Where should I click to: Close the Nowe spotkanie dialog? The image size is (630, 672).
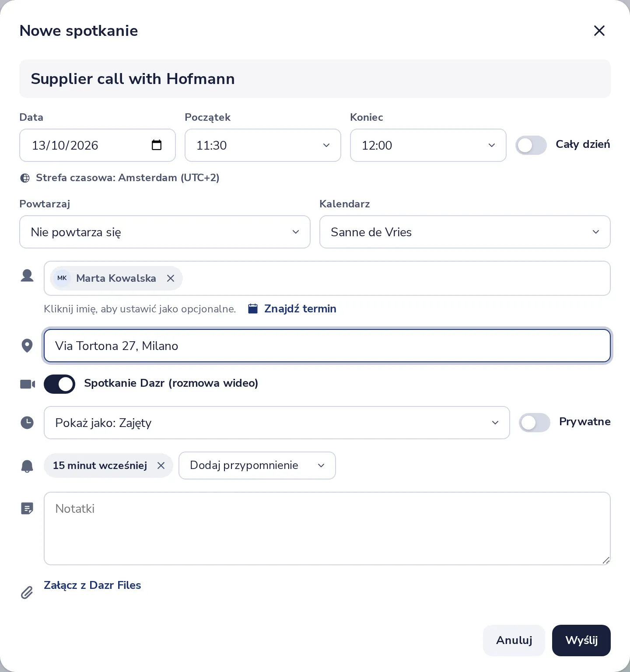pos(599,31)
